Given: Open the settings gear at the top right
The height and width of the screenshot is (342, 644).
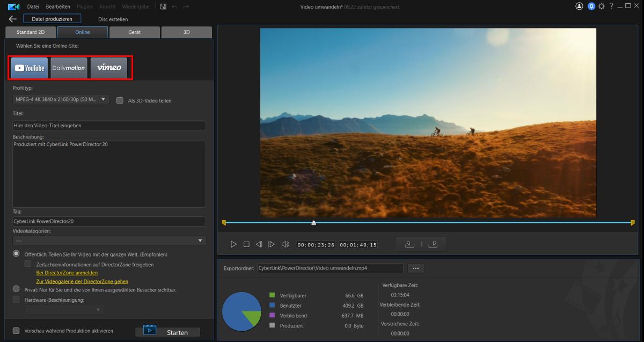Looking at the screenshot, I should [x=601, y=6].
